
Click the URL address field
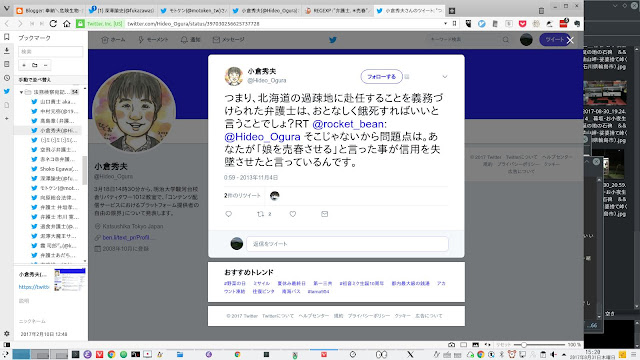tap(284, 24)
